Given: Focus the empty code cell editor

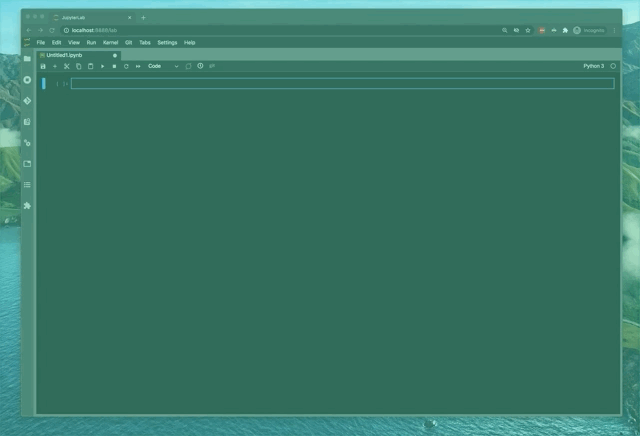Looking at the screenshot, I should tap(342, 83).
